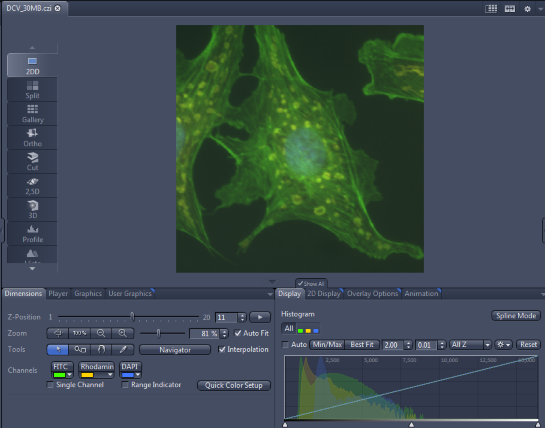Open the Overlay Options tab
This screenshot has height=428, width=545.
click(372, 293)
